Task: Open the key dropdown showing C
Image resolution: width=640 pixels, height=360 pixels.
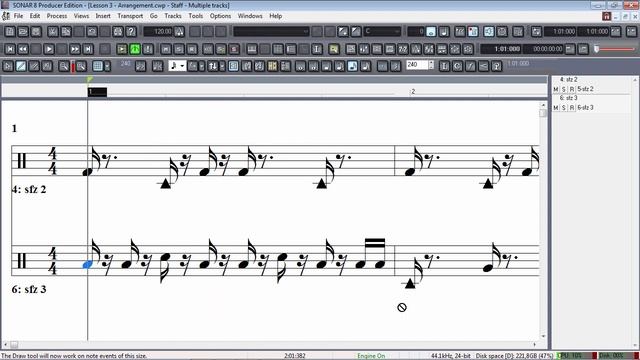Action: 382,31
